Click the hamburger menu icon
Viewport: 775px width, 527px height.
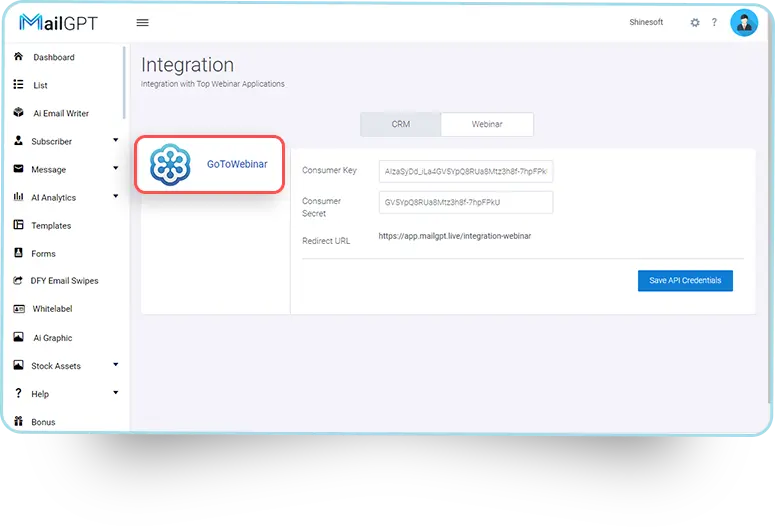142,23
